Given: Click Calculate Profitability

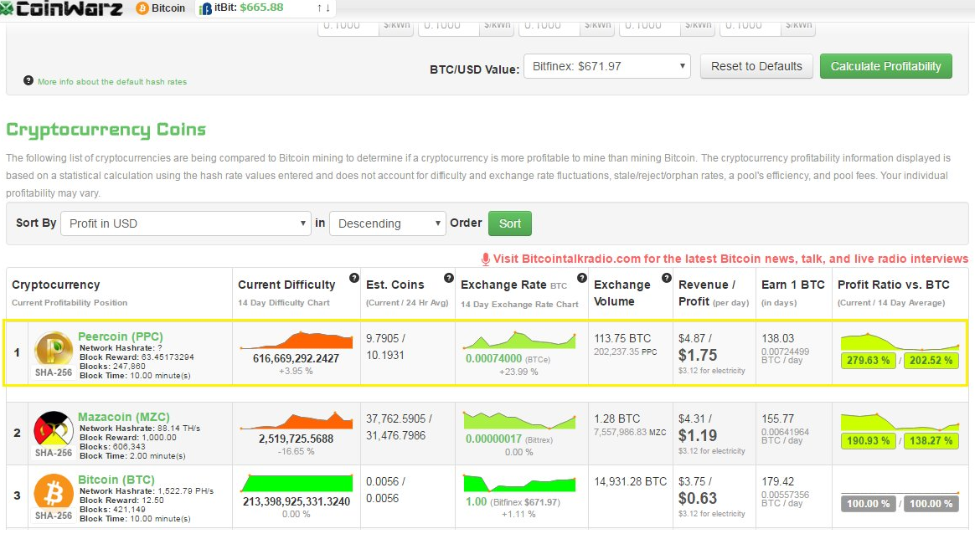Looking at the screenshot, I should (x=885, y=66).
